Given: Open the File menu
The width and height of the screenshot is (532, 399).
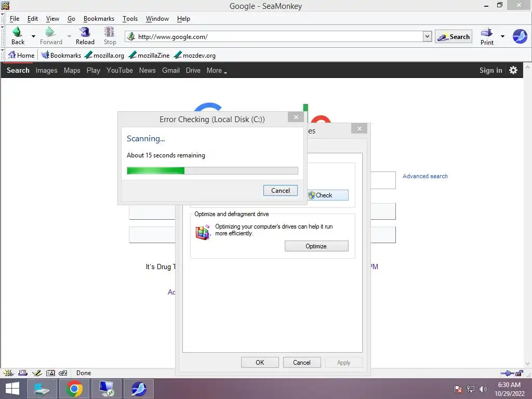Looking at the screenshot, I should 14,19.
